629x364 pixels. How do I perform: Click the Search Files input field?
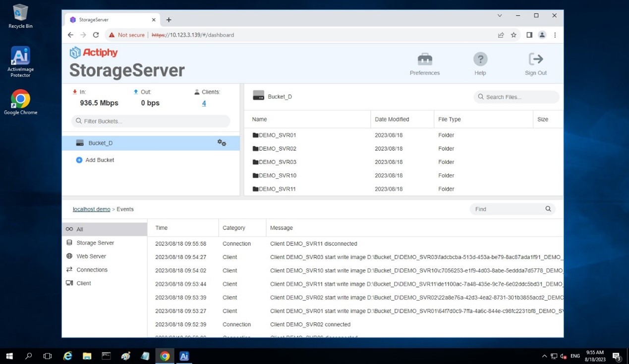click(x=516, y=97)
